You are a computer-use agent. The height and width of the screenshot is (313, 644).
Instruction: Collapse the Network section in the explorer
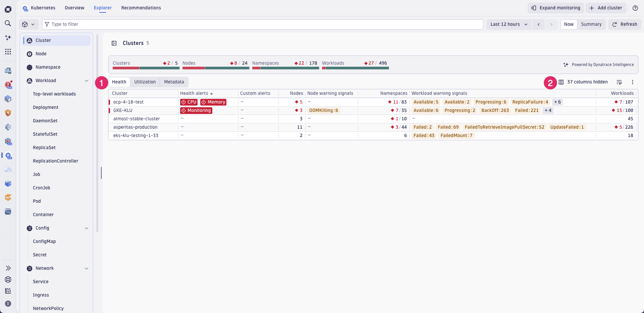[x=87, y=268]
